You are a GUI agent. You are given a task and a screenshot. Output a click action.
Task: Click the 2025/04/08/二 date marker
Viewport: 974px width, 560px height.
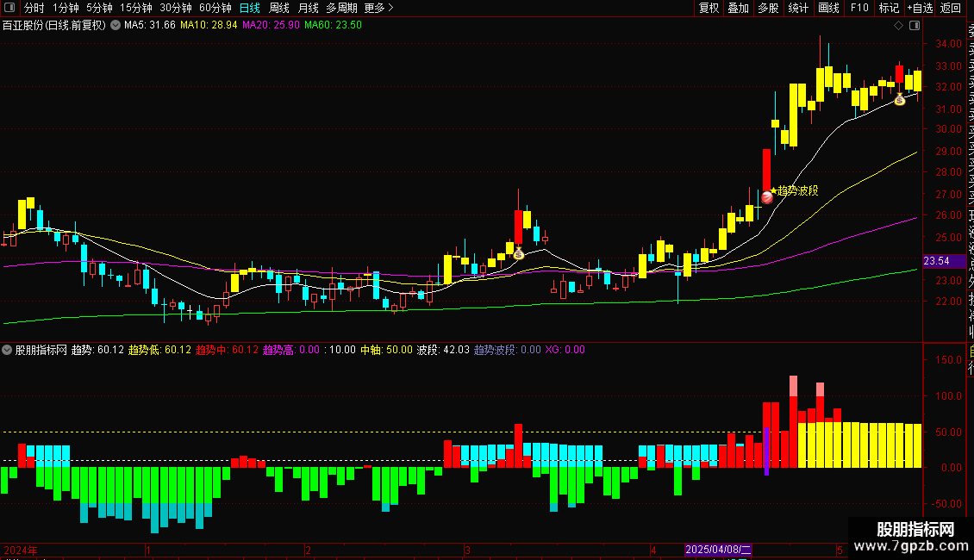(x=718, y=550)
